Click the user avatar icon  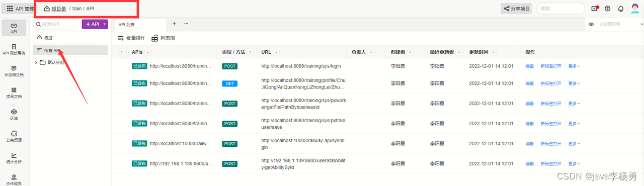pyautogui.click(x=635, y=8)
